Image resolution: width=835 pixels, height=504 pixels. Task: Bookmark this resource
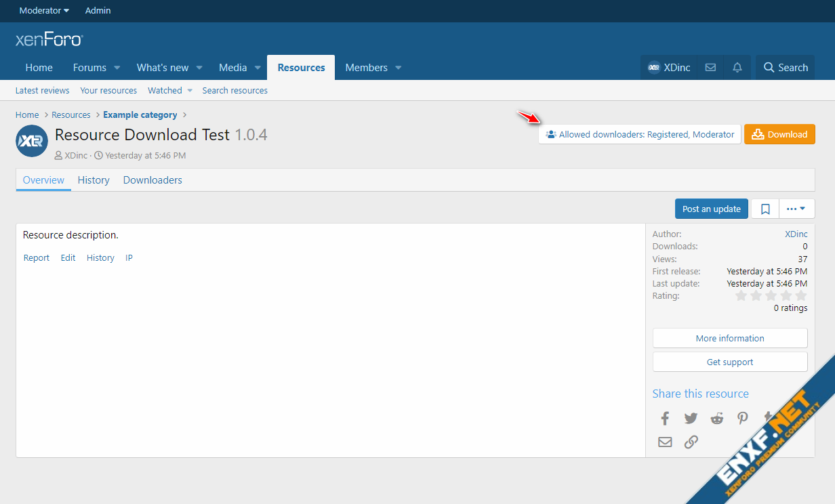tap(765, 209)
